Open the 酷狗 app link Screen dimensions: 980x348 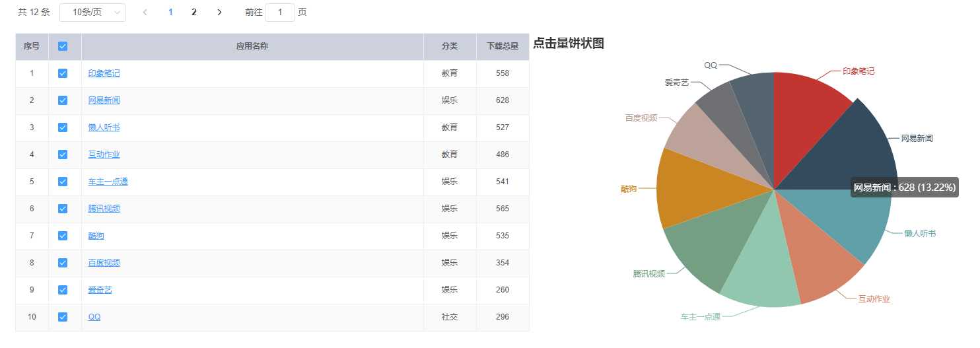pyautogui.click(x=96, y=236)
